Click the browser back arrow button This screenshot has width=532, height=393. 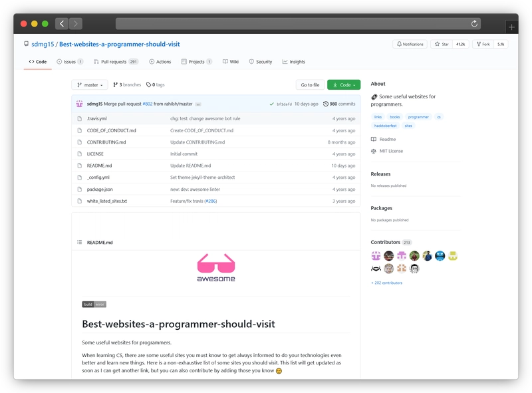(x=62, y=23)
